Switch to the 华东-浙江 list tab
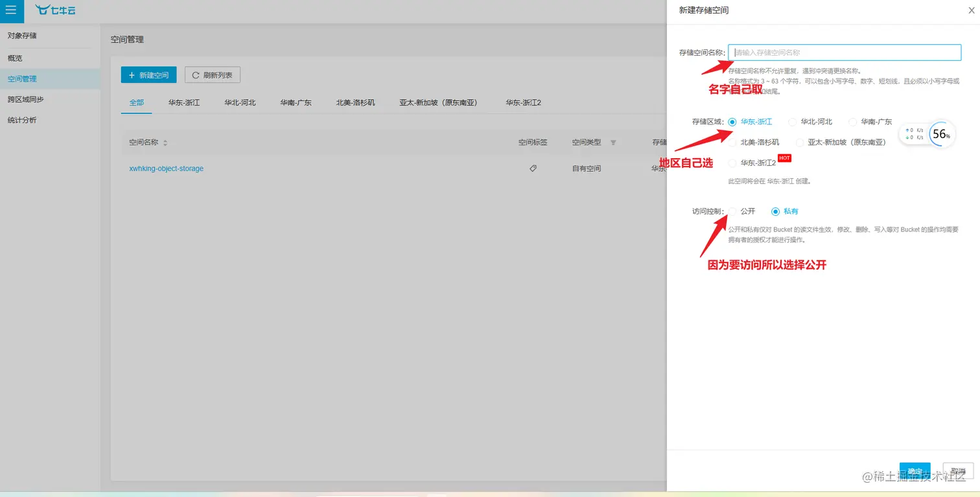 coord(184,102)
